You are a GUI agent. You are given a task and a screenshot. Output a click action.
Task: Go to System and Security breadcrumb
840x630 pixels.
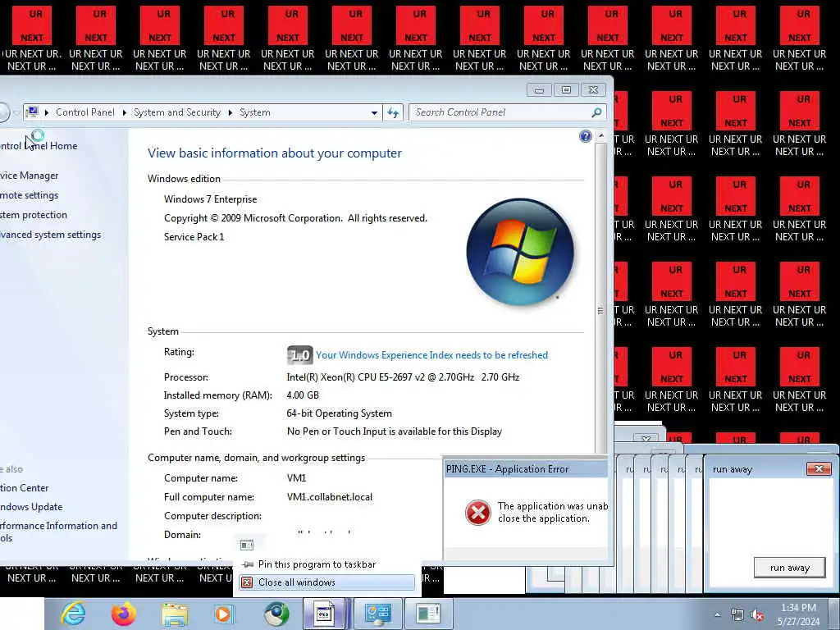click(x=177, y=112)
